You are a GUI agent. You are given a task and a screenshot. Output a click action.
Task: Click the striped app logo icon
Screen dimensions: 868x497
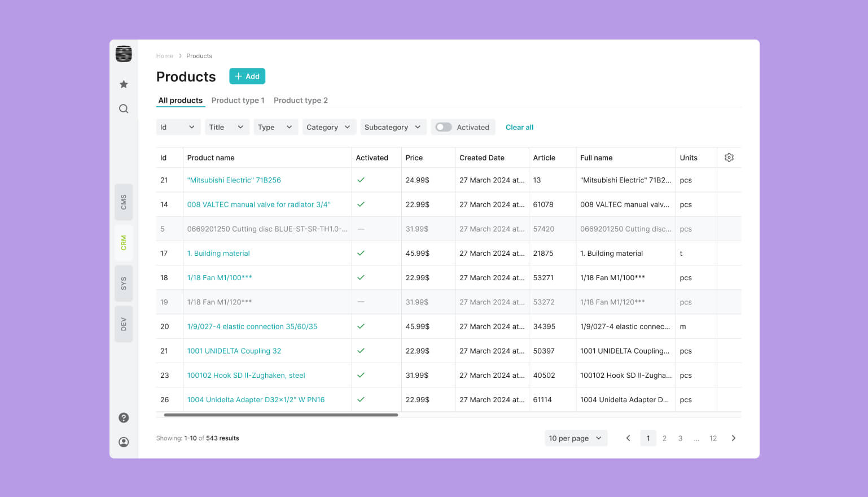click(124, 54)
